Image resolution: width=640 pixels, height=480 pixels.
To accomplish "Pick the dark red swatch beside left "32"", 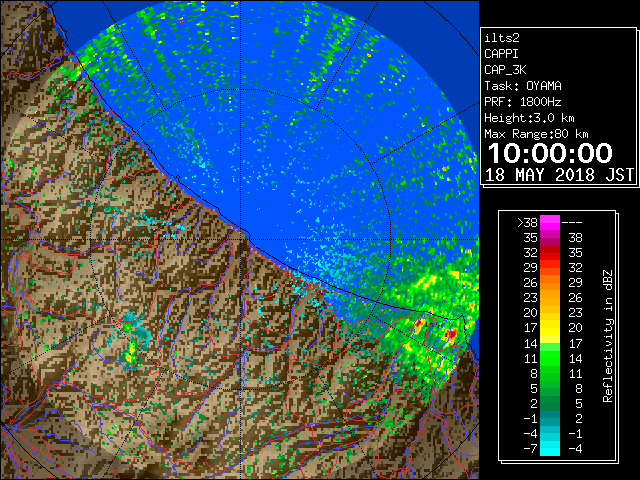I will tap(550, 253).
